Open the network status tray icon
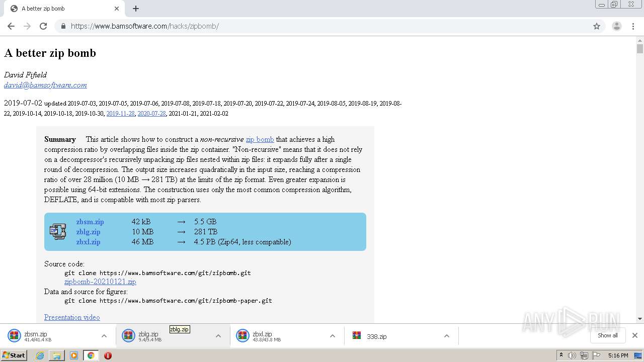644x362 pixels. (584, 355)
